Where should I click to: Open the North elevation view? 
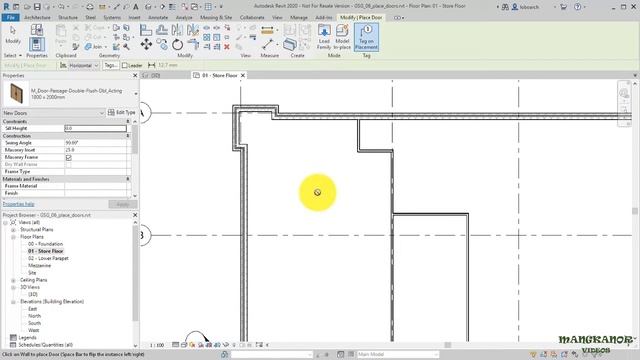34,316
